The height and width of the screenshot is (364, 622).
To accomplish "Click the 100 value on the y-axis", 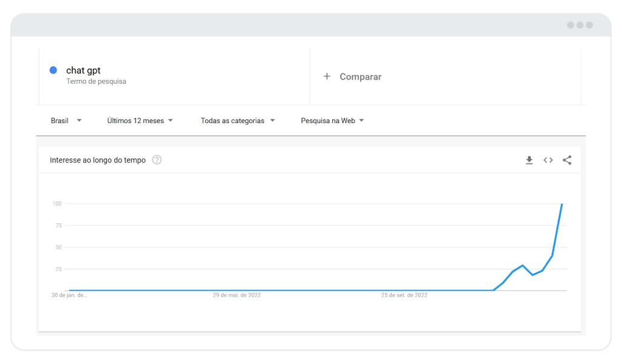I will (57, 204).
